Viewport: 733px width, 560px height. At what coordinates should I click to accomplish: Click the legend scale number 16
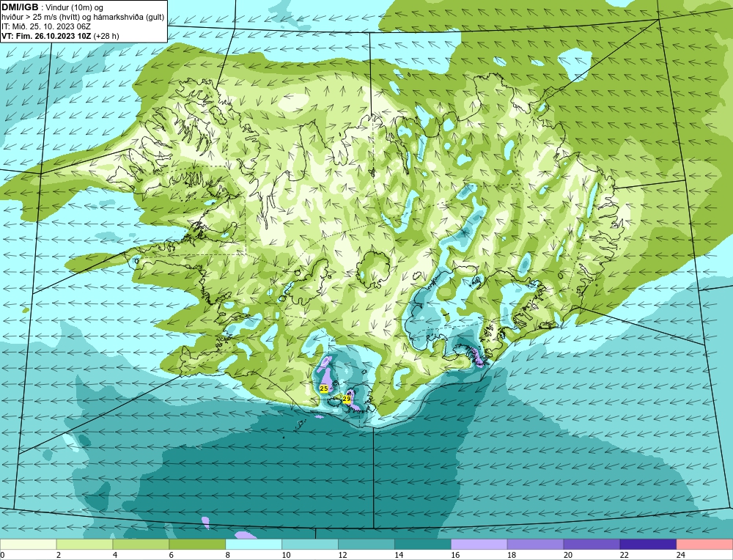[x=455, y=555]
